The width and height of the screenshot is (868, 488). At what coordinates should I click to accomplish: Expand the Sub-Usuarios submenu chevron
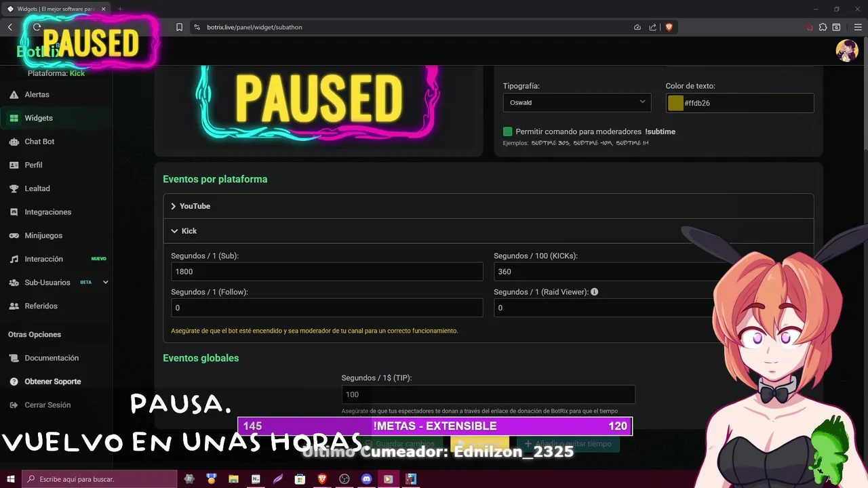(105, 283)
